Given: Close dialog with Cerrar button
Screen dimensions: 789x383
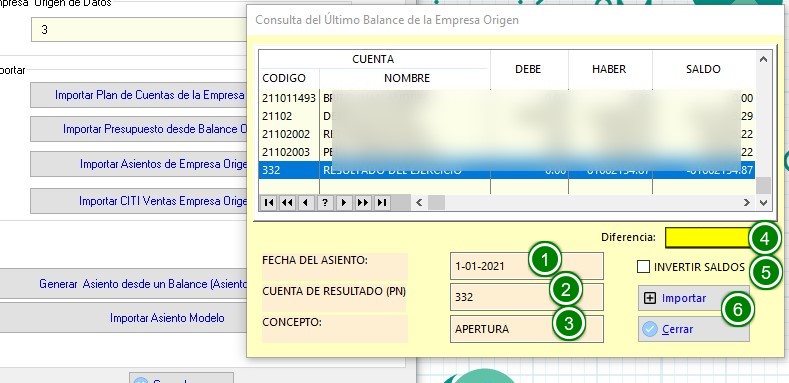Looking at the screenshot, I should pos(693,329).
